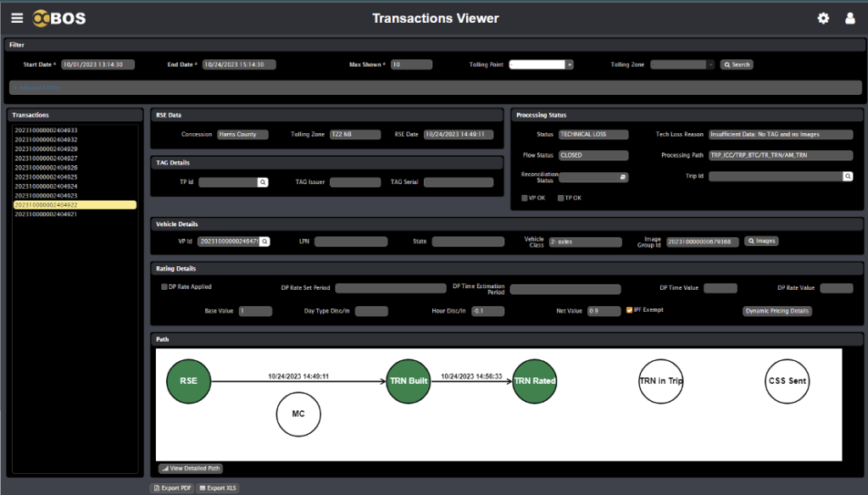Click the TRN Built path node
The image size is (868, 495).
pyautogui.click(x=409, y=381)
